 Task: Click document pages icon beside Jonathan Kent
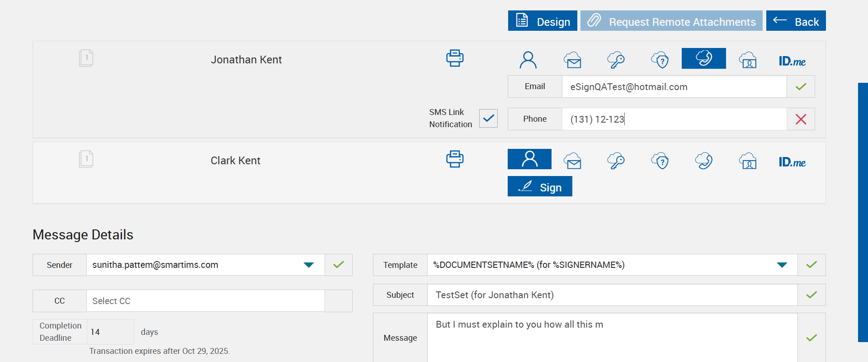(86, 58)
